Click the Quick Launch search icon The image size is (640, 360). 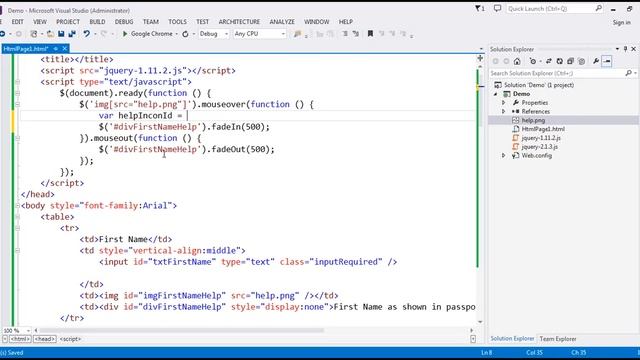tap(598, 8)
